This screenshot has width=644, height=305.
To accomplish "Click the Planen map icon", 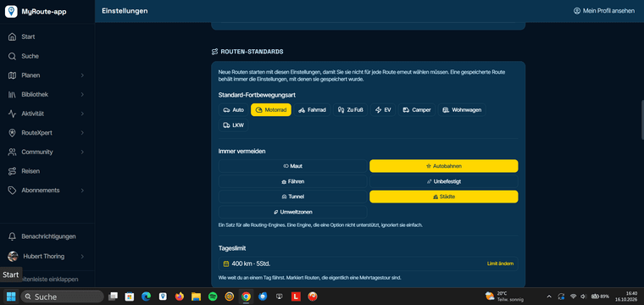I will [13, 75].
